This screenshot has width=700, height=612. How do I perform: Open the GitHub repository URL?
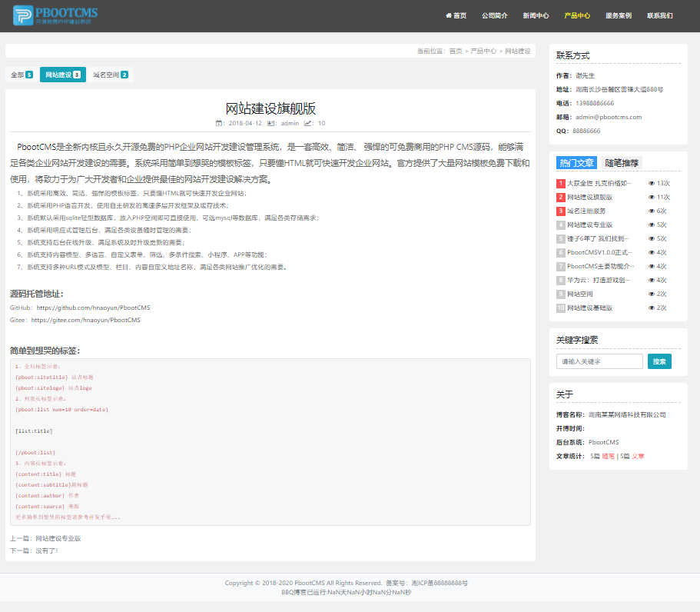(93, 308)
